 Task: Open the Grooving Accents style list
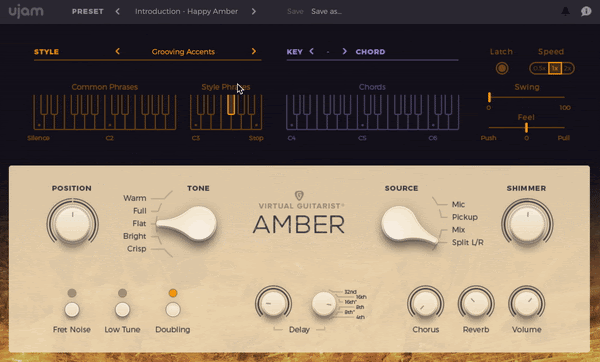pyautogui.click(x=183, y=52)
